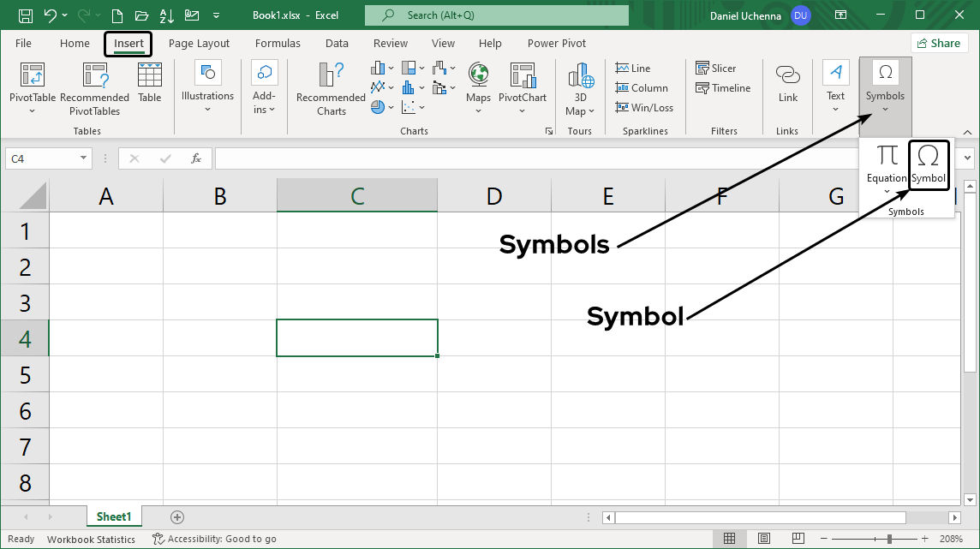980x549 pixels.
Task: Expand the Equation dropdown
Action: tap(887, 189)
